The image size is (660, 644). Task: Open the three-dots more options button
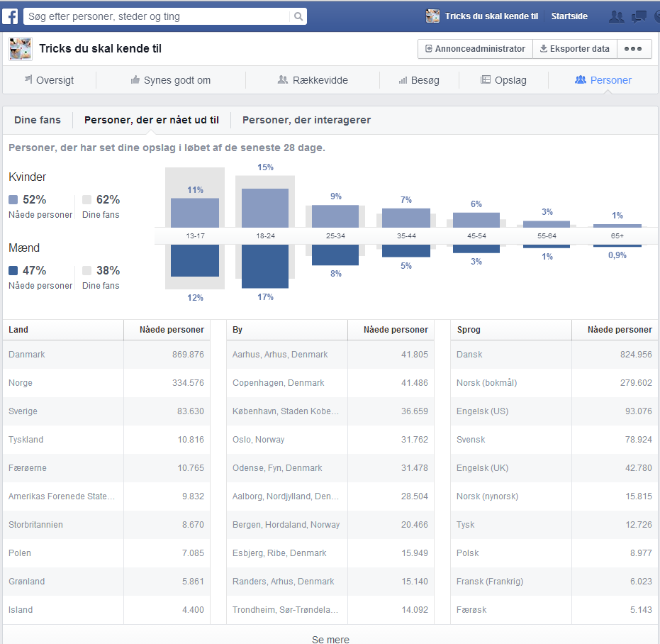pyautogui.click(x=634, y=49)
